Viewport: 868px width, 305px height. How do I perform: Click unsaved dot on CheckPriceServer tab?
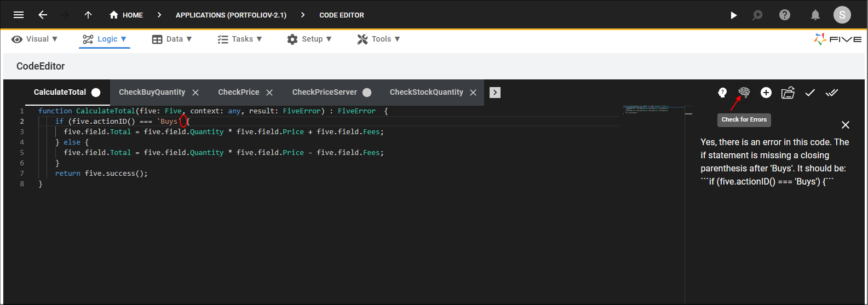point(367,93)
